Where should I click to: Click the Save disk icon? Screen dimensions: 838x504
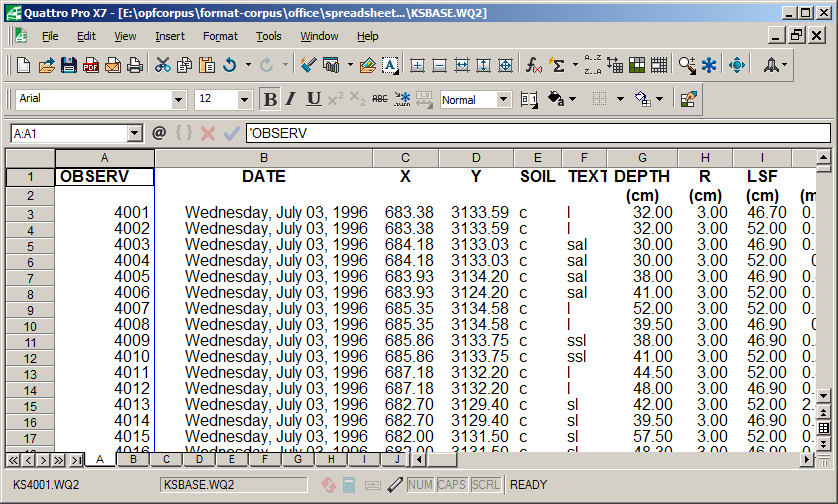tap(69, 65)
